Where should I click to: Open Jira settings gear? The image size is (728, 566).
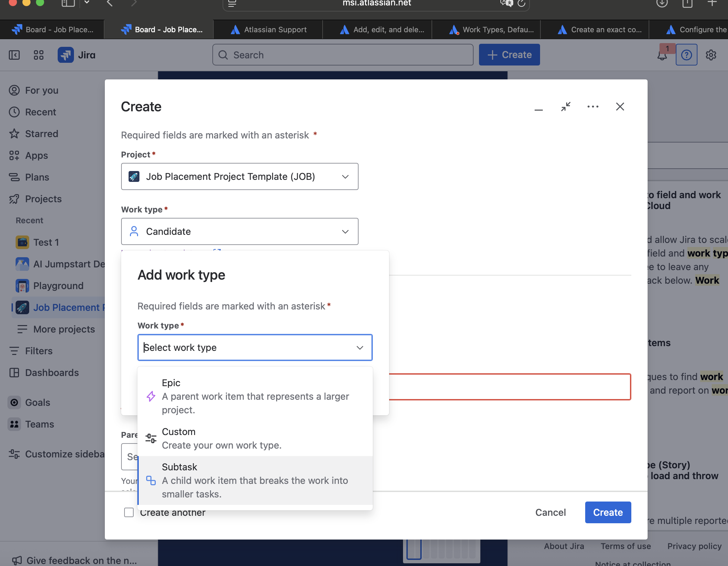click(711, 55)
